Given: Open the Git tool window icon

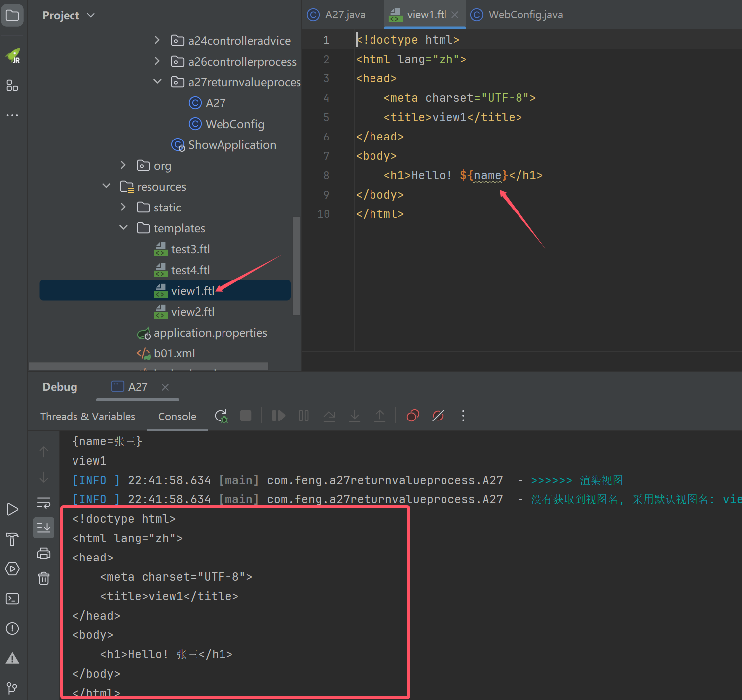Looking at the screenshot, I should [12, 688].
